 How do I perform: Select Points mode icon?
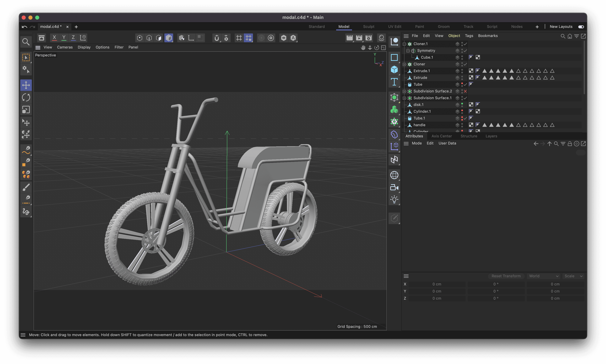(140, 38)
